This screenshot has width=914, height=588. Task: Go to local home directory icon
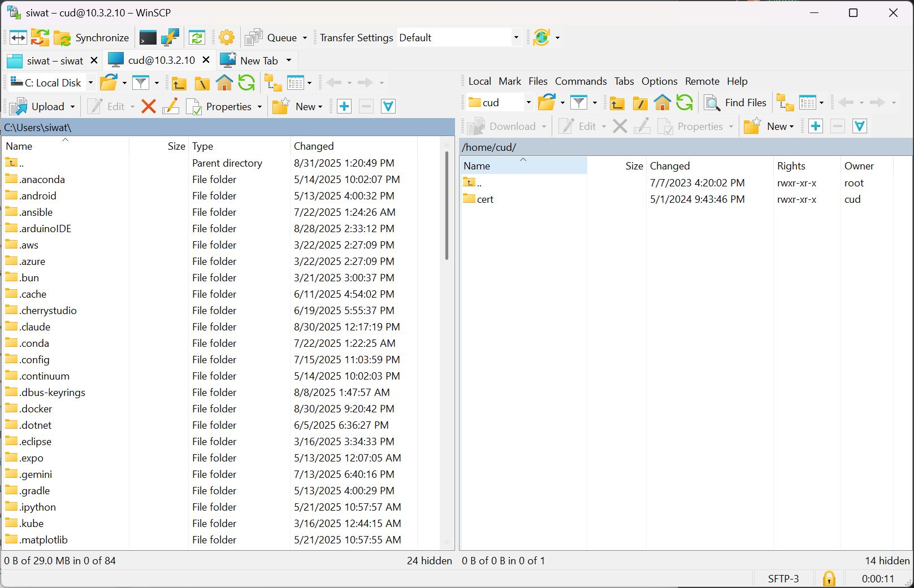tap(224, 83)
